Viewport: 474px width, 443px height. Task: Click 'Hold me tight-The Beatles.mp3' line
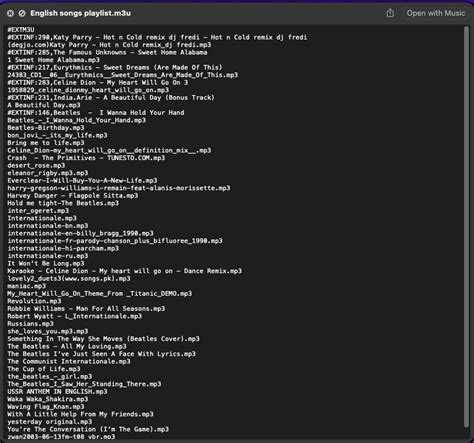(x=63, y=203)
